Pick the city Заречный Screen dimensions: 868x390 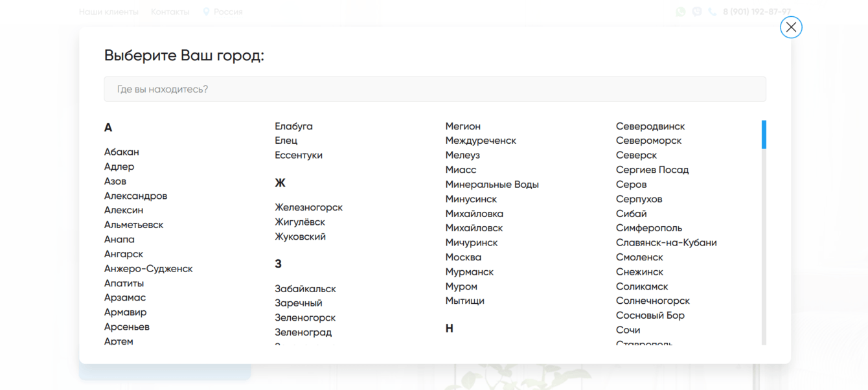pyautogui.click(x=299, y=303)
